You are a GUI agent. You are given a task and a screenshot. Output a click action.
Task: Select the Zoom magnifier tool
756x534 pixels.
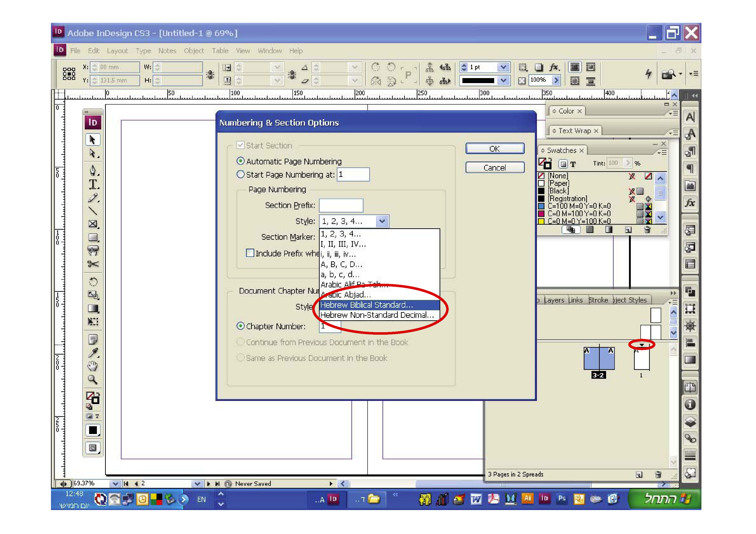pos(93,380)
